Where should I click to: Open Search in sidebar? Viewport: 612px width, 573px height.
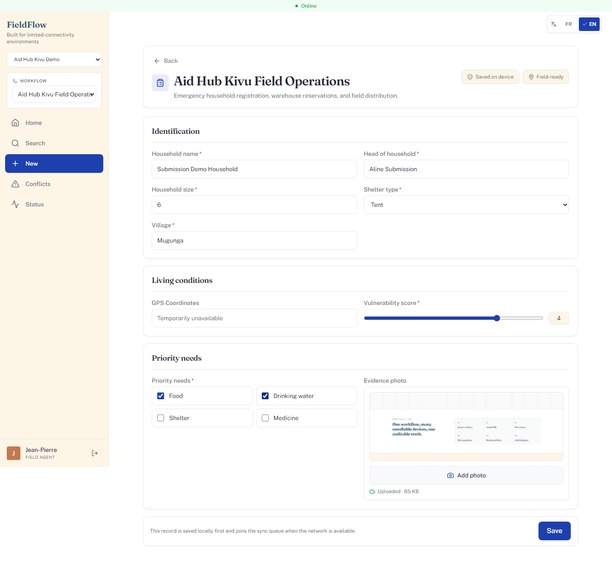[x=54, y=143]
